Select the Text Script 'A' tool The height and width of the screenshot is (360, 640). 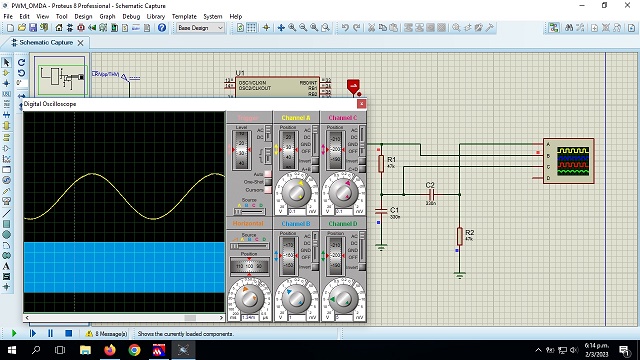tap(6, 266)
